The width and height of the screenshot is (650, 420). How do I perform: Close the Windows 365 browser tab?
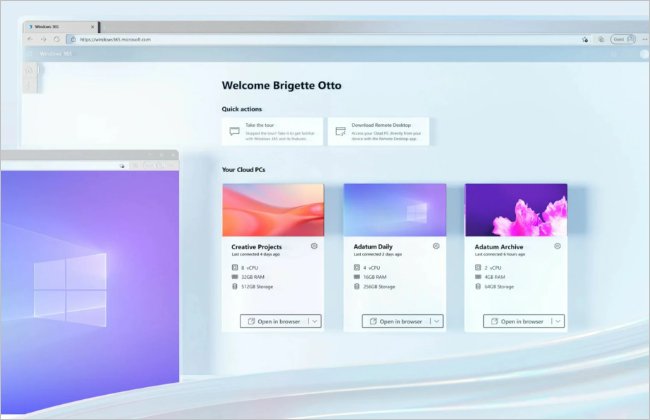pos(92,27)
